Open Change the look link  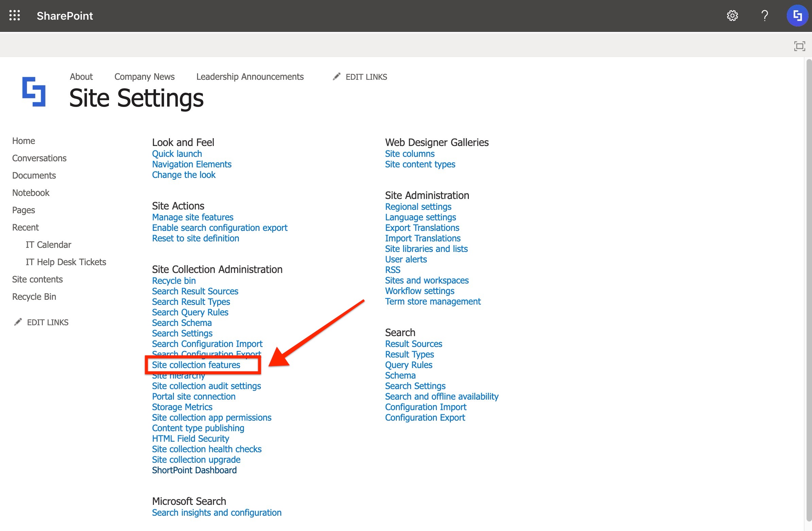click(x=183, y=175)
